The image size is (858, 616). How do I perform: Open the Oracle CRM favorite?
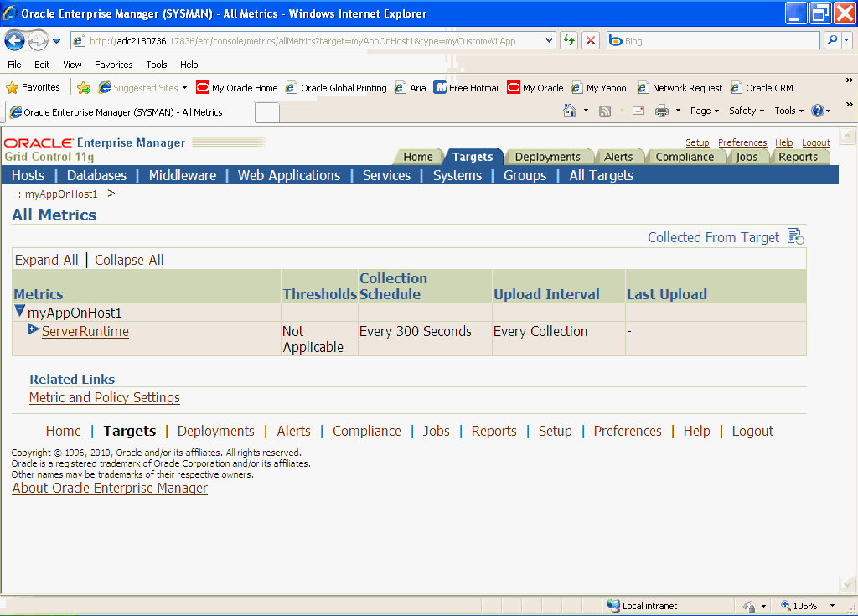click(x=762, y=88)
